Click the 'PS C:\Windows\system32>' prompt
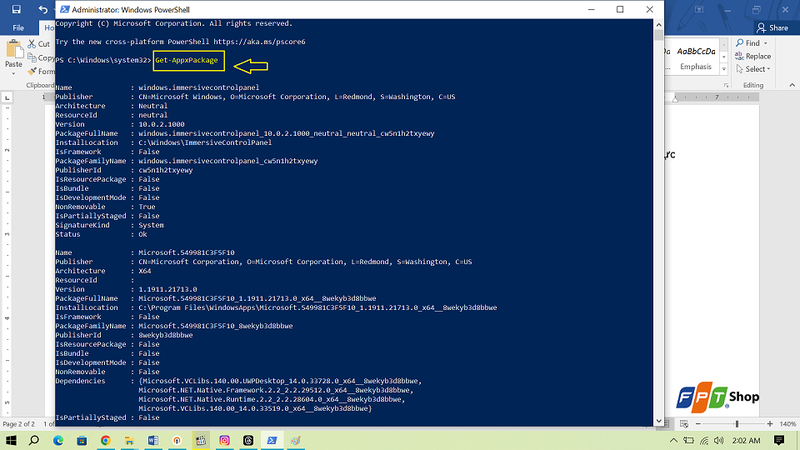This screenshot has width=800, height=450. pyautogui.click(x=104, y=60)
